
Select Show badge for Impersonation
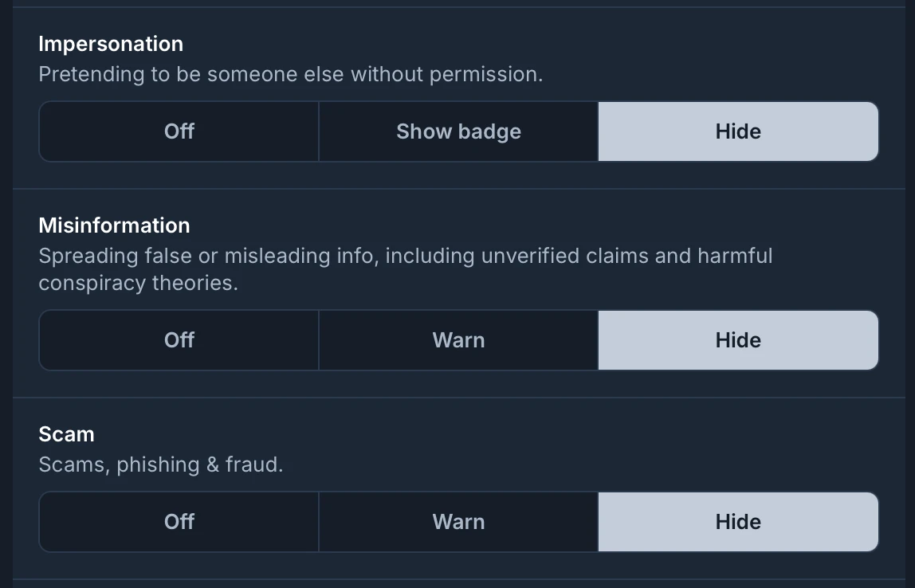(x=458, y=131)
